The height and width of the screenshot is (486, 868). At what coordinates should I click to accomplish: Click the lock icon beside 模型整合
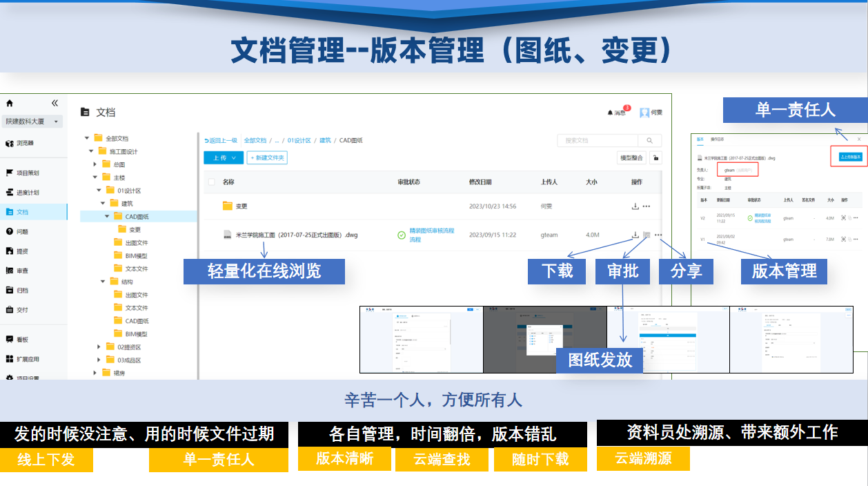coord(655,157)
